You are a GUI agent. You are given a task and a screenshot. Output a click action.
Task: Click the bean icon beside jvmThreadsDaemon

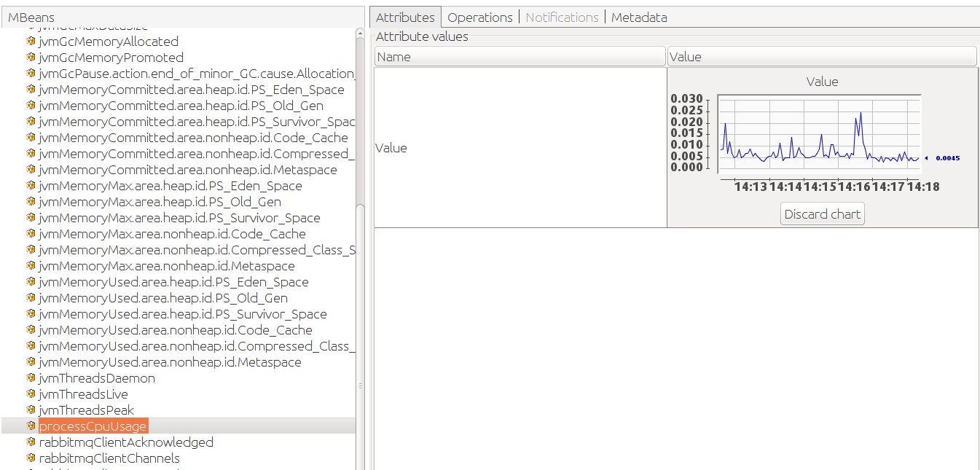tap(31, 377)
